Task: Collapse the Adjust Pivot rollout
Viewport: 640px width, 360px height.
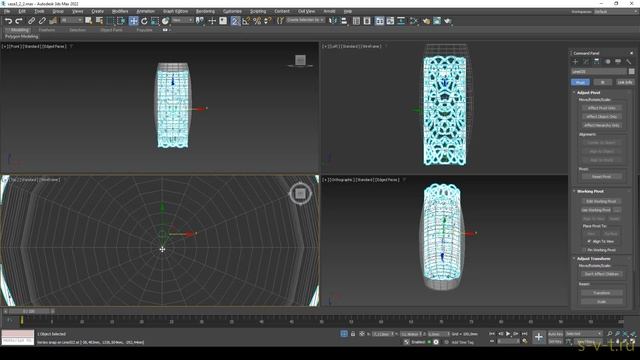Action: point(588,93)
